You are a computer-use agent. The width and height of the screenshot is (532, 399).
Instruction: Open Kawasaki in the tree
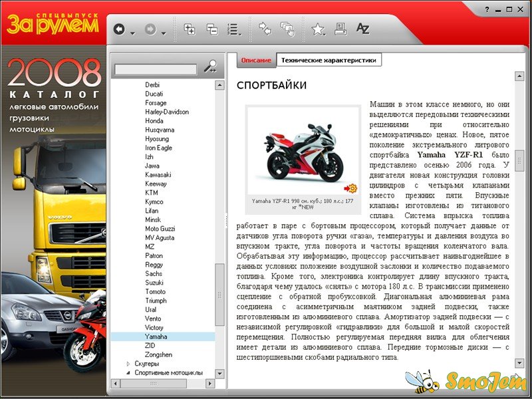(x=158, y=174)
